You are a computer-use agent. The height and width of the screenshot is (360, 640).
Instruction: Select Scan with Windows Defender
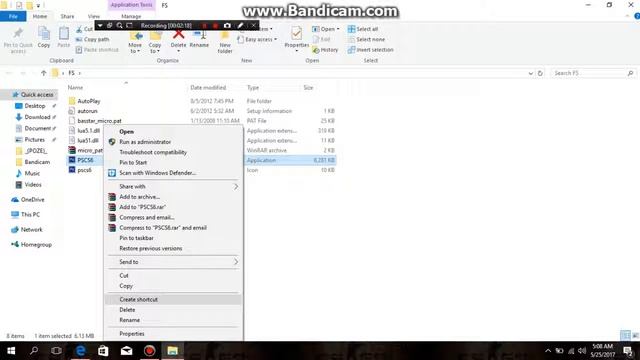click(174, 173)
